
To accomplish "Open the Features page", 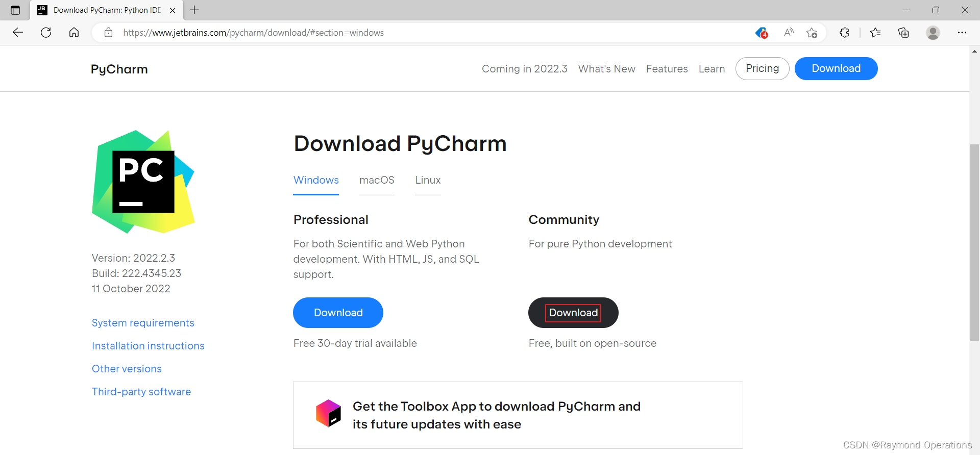I will tap(667, 69).
